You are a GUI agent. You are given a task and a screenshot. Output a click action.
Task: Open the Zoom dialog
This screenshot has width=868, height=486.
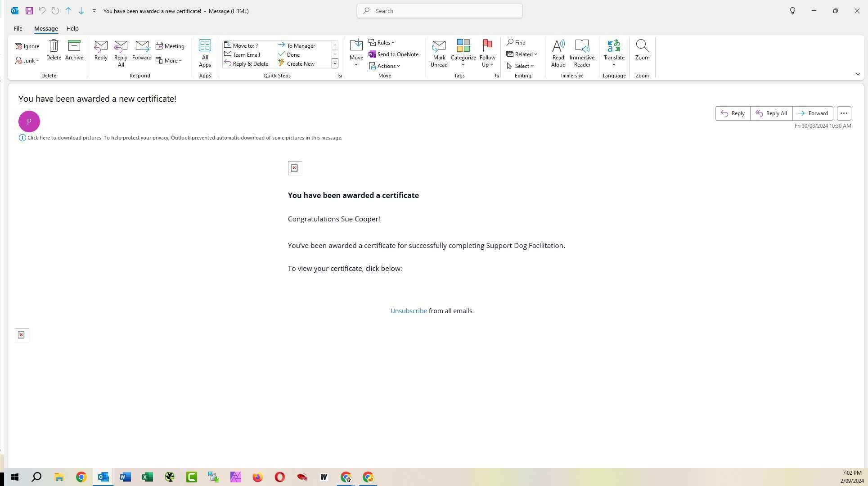[642, 50]
